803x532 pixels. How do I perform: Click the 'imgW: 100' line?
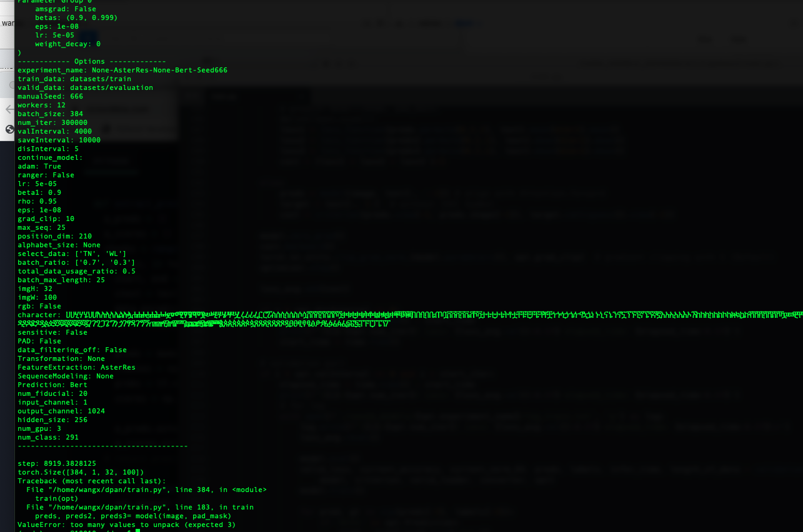37,297
